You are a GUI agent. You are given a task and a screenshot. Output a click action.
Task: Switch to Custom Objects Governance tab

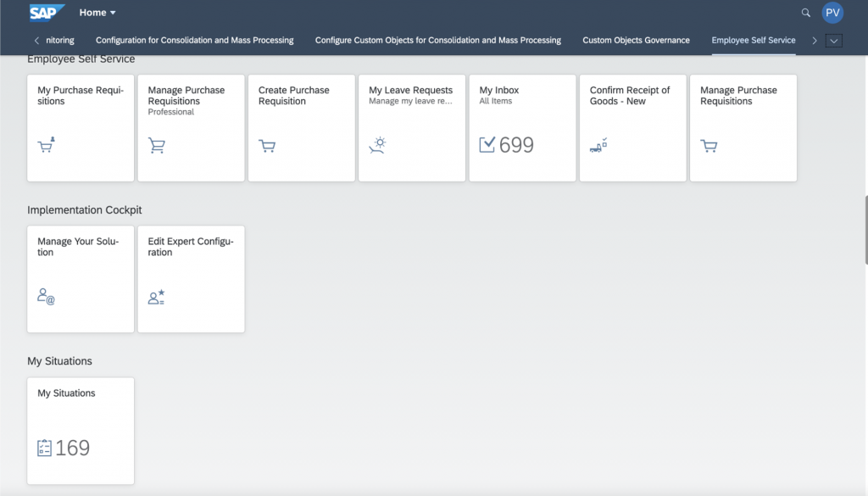[x=636, y=41]
